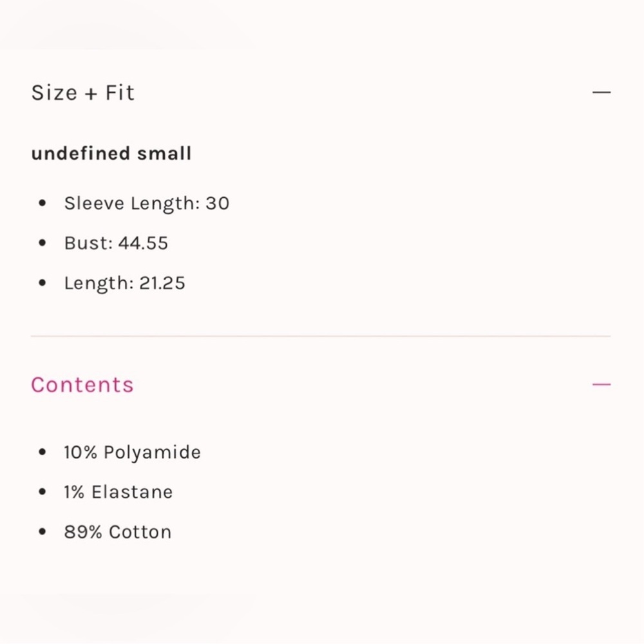
Task: Click the word 'small' in size label
Action: 164,154
